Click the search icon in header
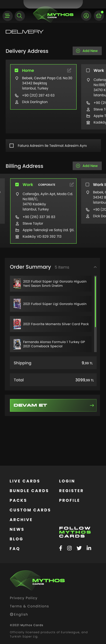106x644 pixels. tap(19, 16)
